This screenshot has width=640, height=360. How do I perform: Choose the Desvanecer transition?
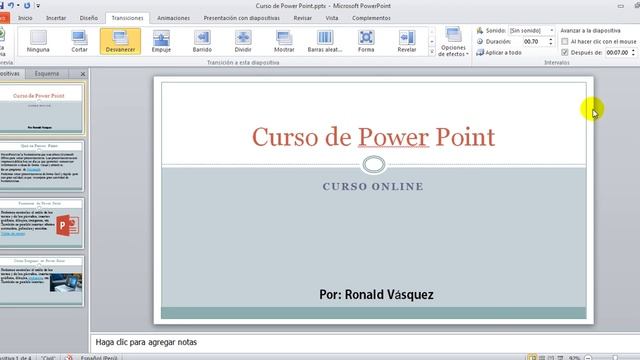click(120, 41)
